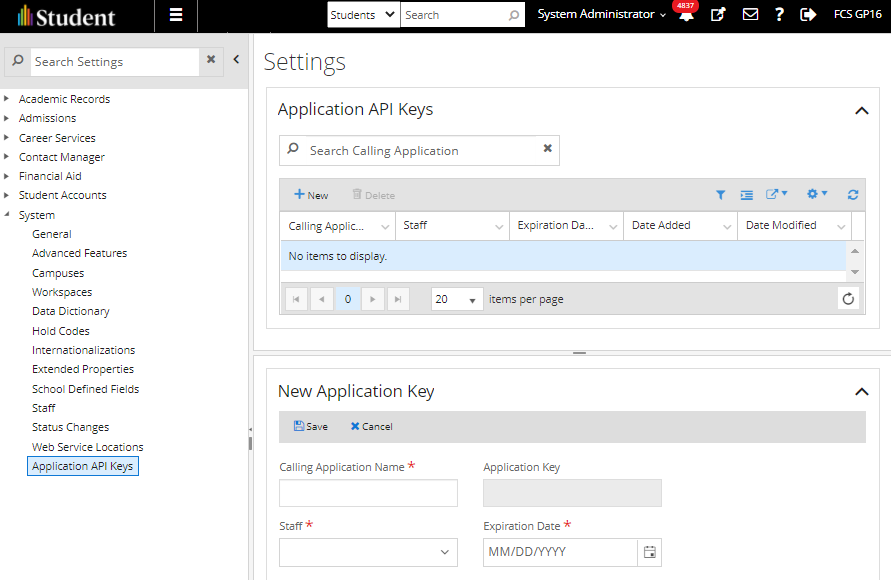Open the envelope mail icon in top bar
This screenshot has width=891, height=580.
click(x=751, y=16)
